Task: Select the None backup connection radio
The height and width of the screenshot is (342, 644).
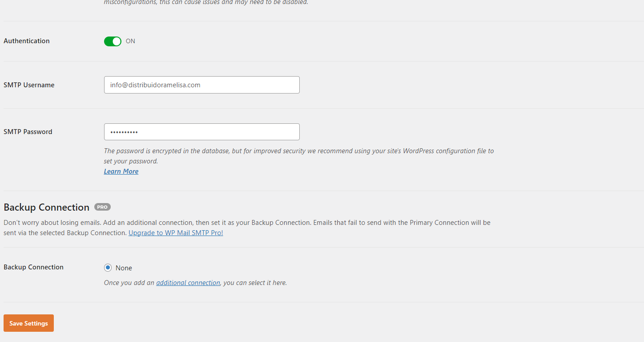Action: point(108,268)
